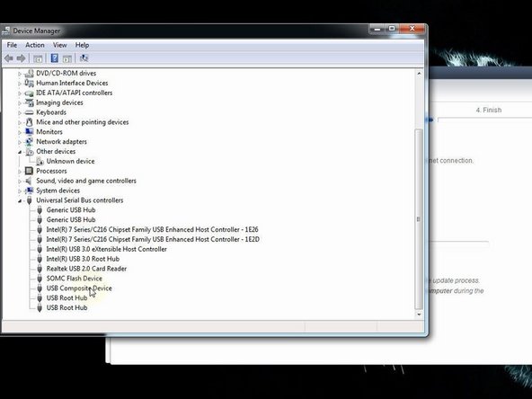Collapse the Other devices node
The height and width of the screenshot is (399, 532).
pos(20,152)
